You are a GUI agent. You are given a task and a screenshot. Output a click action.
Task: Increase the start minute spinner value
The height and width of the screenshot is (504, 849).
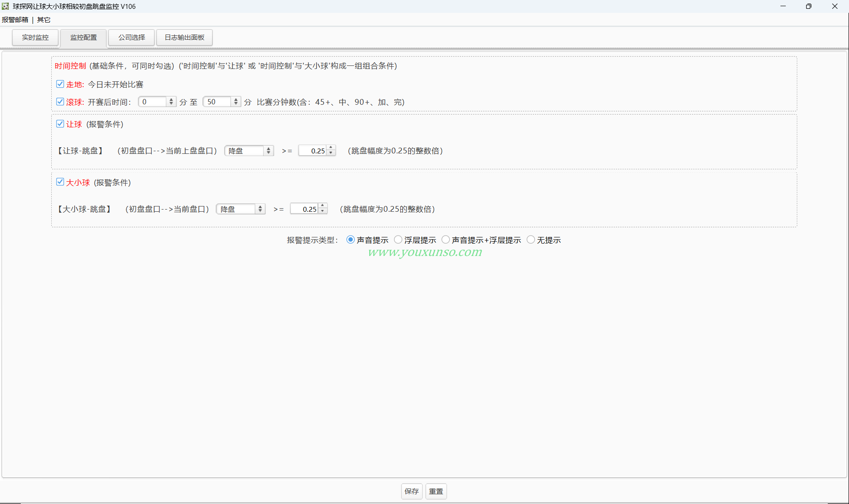171,100
